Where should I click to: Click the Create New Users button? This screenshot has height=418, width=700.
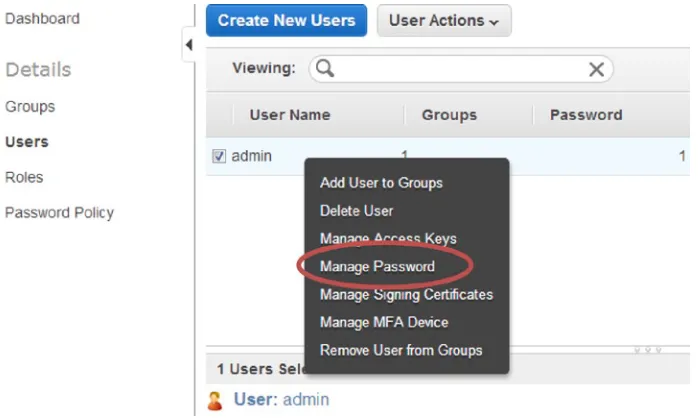click(286, 21)
